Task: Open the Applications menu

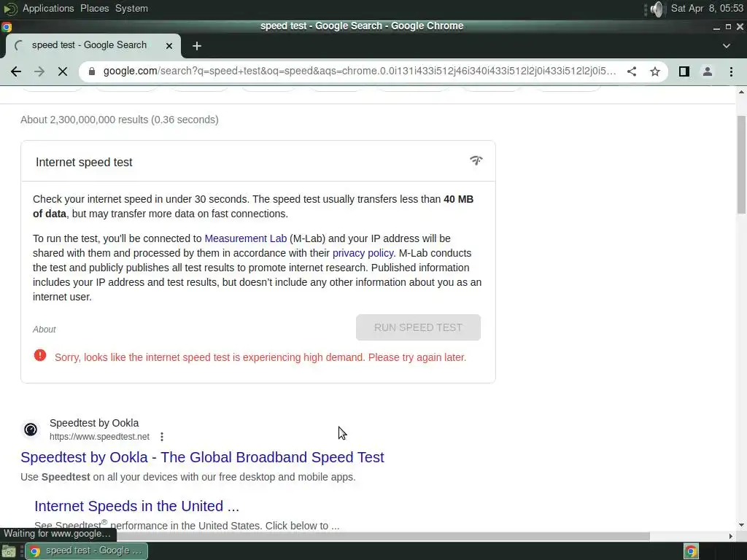Action: click(48, 9)
